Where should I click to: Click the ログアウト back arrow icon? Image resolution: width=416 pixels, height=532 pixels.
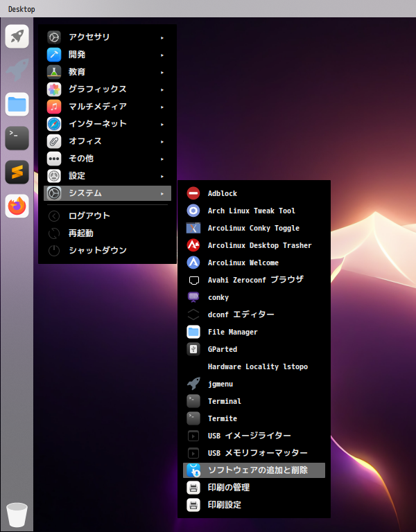click(x=54, y=216)
